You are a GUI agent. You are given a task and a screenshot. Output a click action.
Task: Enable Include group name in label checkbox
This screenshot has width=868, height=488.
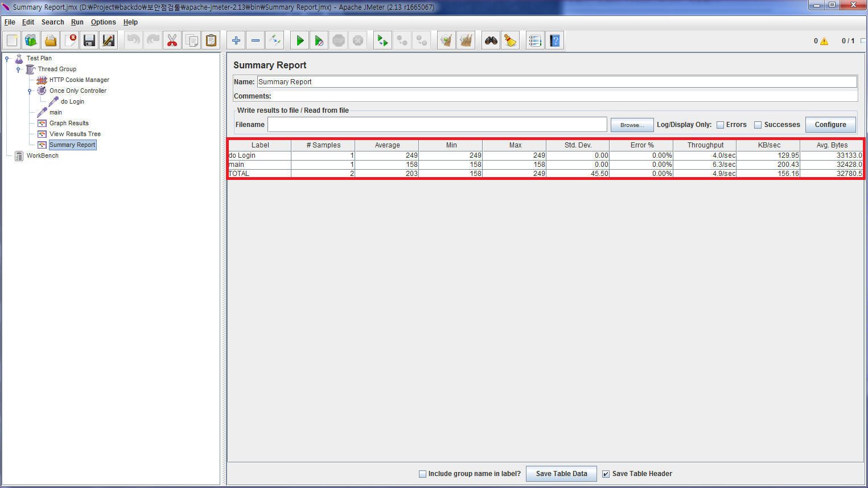coord(422,474)
